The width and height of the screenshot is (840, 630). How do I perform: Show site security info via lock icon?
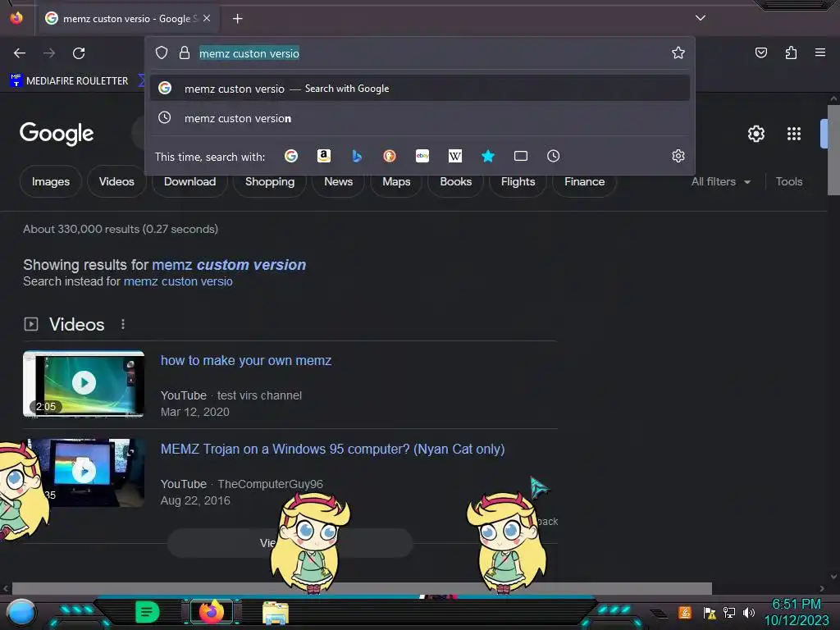tap(185, 52)
